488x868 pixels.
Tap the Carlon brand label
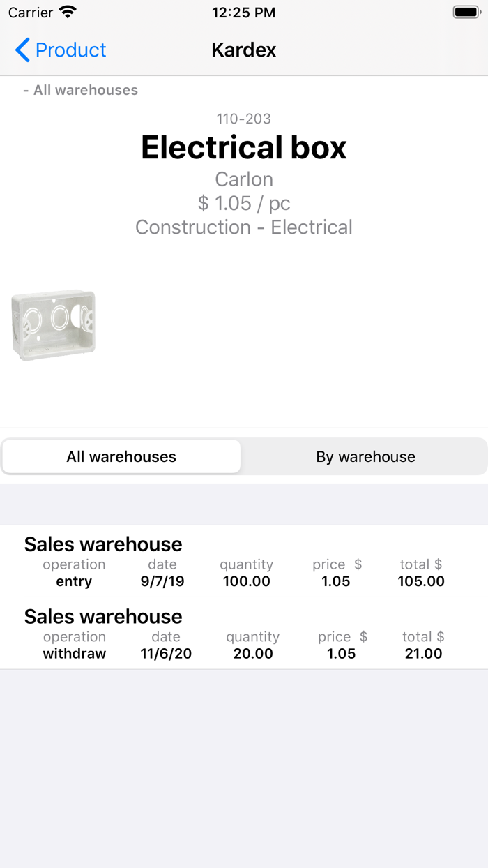[x=244, y=179]
